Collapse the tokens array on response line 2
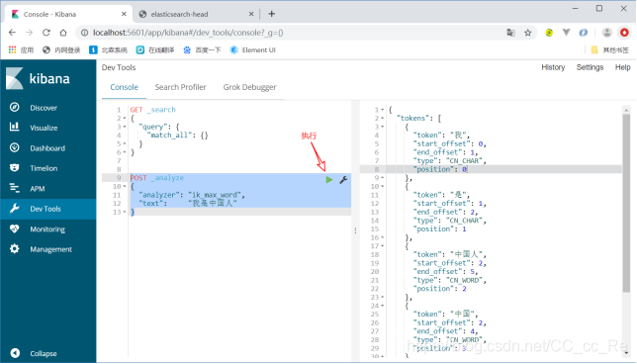This screenshot has height=364, width=637. 382,119
